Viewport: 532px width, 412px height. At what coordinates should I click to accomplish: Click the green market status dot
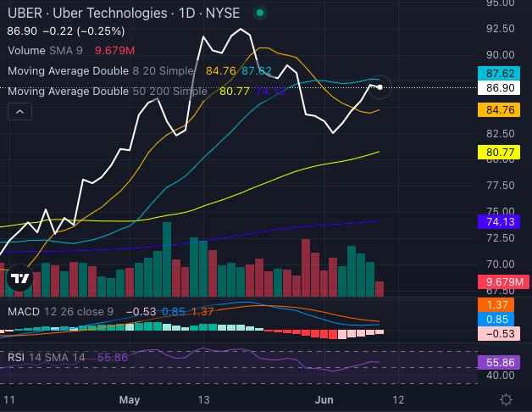coord(260,14)
